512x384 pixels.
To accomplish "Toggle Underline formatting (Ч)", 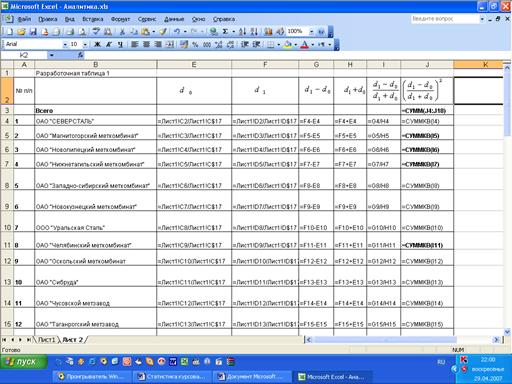I will (x=120, y=44).
